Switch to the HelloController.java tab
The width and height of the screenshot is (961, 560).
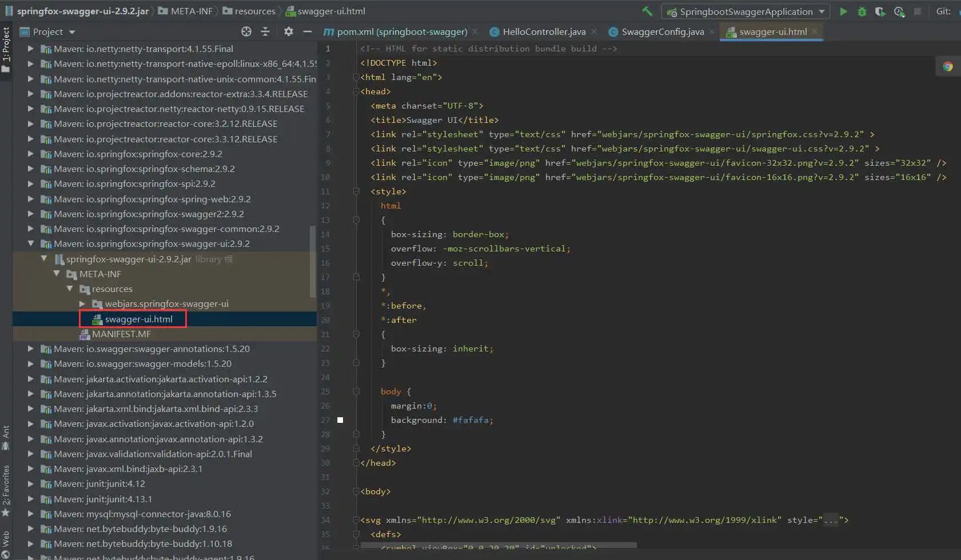click(x=543, y=32)
